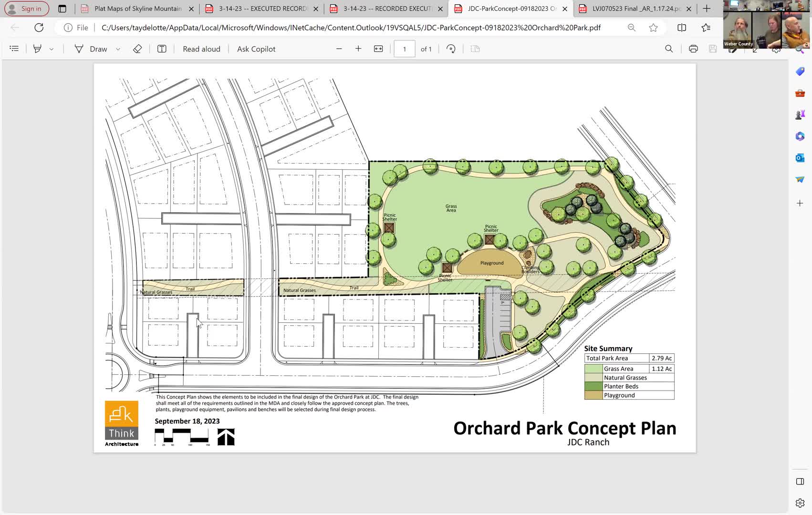Image resolution: width=812 pixels, height=515 pixels.
Task: Select the Erase annotation tool
Action: pos(137,49)
